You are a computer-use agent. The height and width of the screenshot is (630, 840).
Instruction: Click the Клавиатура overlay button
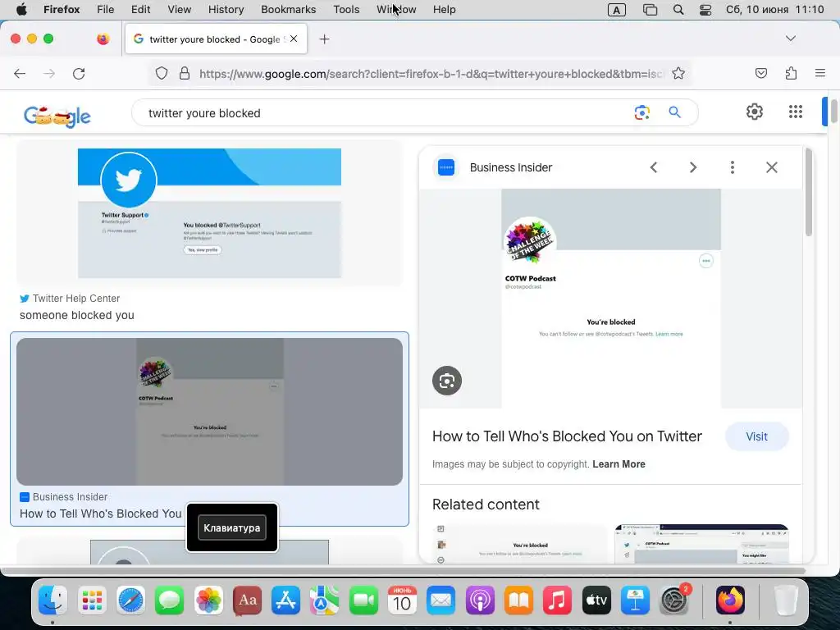pyautogui.click(x=232, y=527)
